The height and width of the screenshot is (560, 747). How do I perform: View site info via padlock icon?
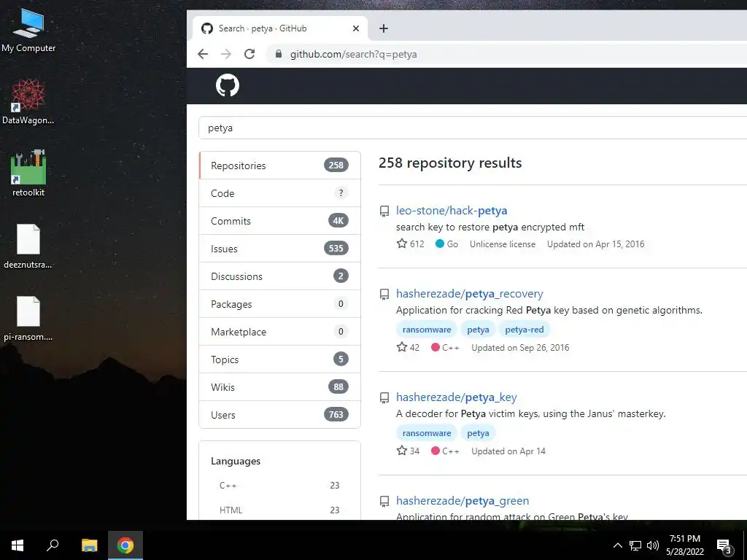tap(279, 54)
